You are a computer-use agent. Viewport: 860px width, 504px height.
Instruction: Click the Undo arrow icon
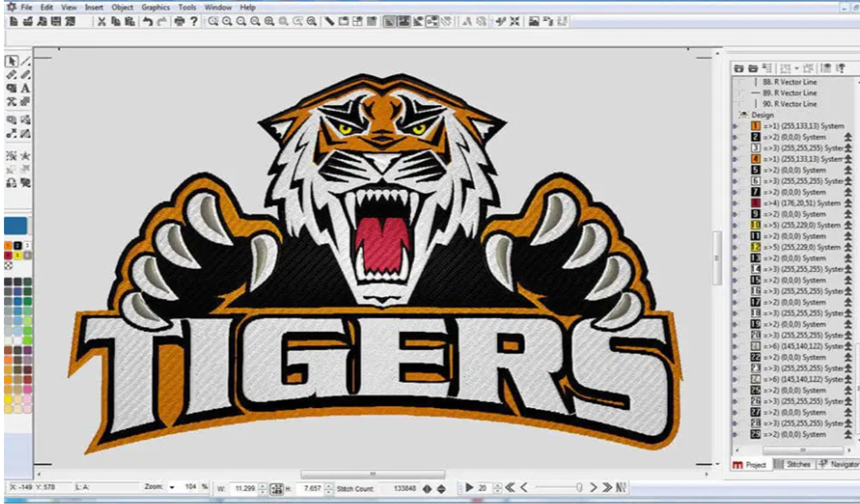pos(148,22)
